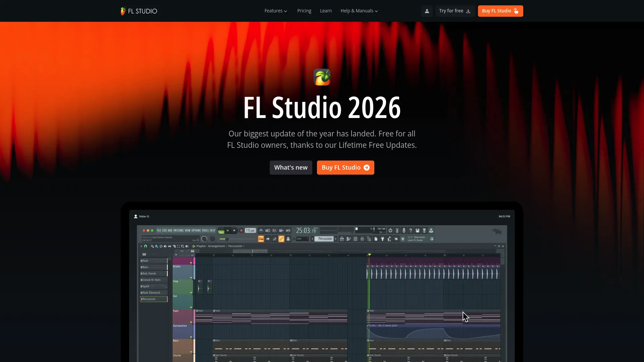This screenshot has width=644, height=362.
Task: Open the PATTERNS menu
Action: pos(178,230)
